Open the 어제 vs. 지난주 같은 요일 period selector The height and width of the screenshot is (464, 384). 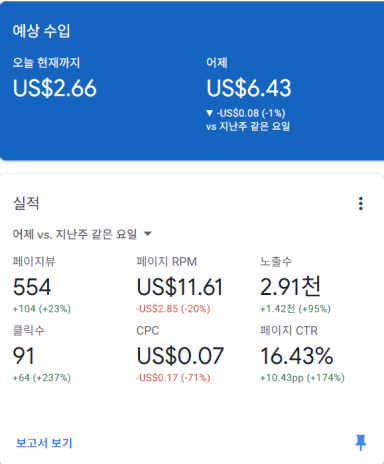pos(82,234)
